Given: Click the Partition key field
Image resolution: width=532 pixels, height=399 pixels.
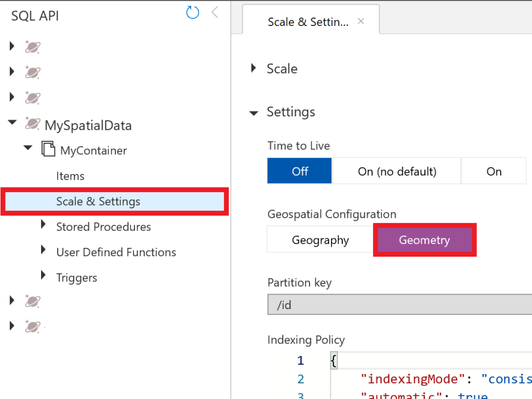Looking at the screenshot, I should point(399,305).
